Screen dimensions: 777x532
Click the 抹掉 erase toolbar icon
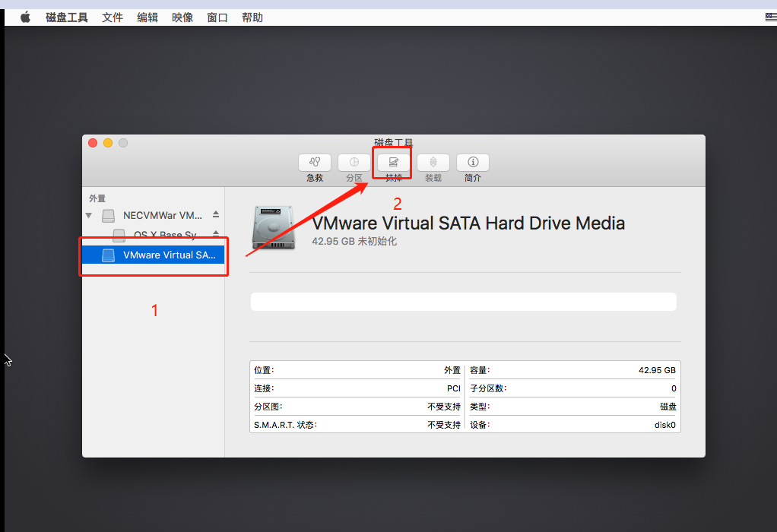point(394,163)
